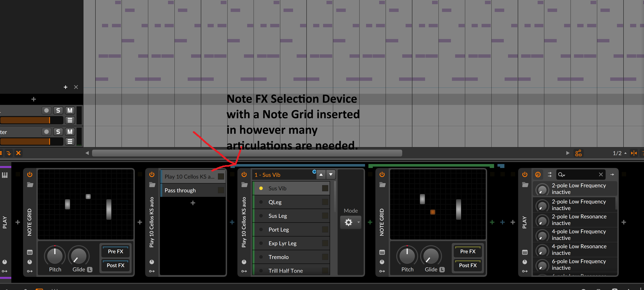Viewport: 644px width, 290px height.
Task: Open Pre FX of left Note Grid
Action: coord(115,251)
